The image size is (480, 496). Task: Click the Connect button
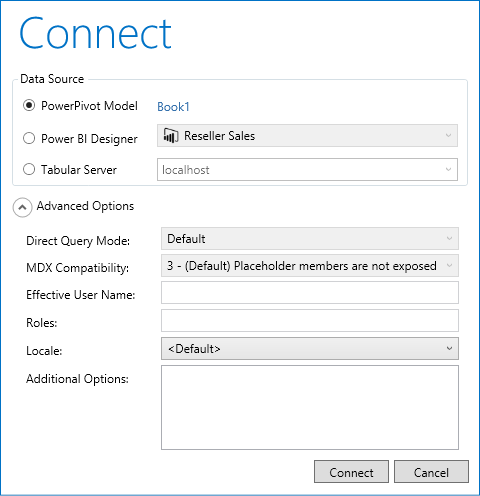[x=351, y=472]
